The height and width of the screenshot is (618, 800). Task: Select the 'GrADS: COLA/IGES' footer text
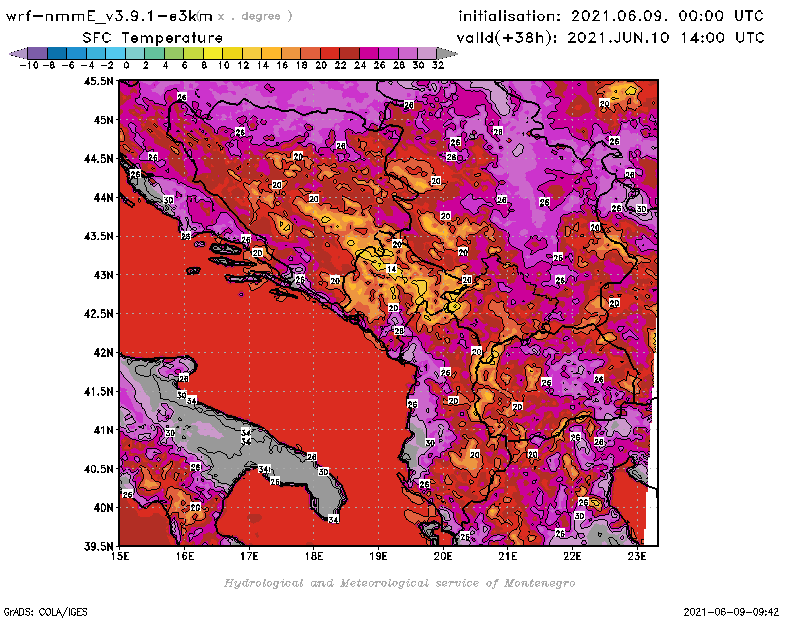[45, 612]
